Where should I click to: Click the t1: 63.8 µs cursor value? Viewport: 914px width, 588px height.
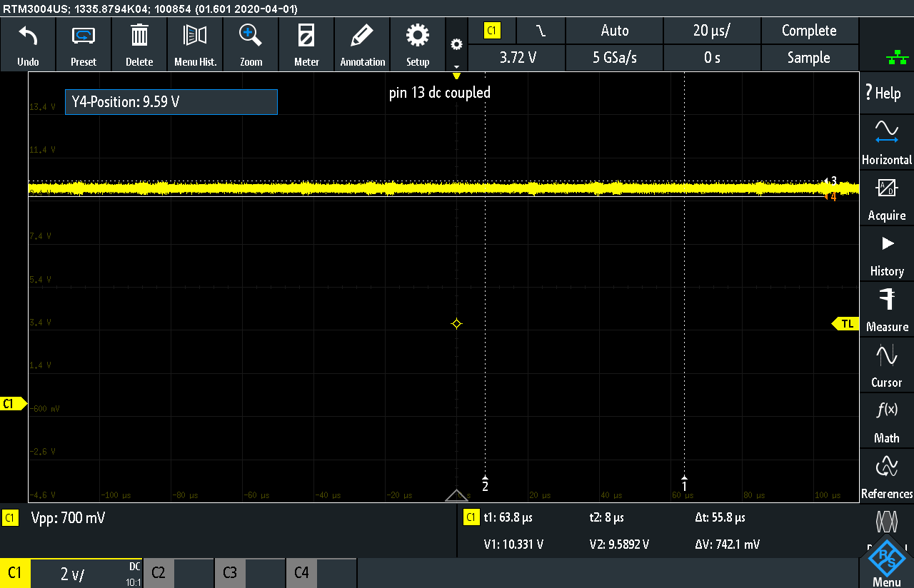point(509,517)
